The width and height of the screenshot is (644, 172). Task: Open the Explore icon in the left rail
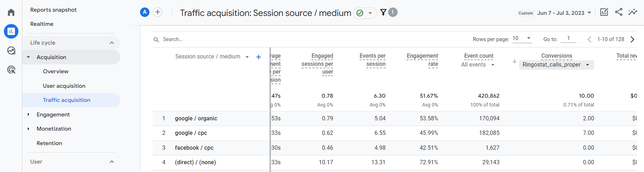(x=11, y=51)
